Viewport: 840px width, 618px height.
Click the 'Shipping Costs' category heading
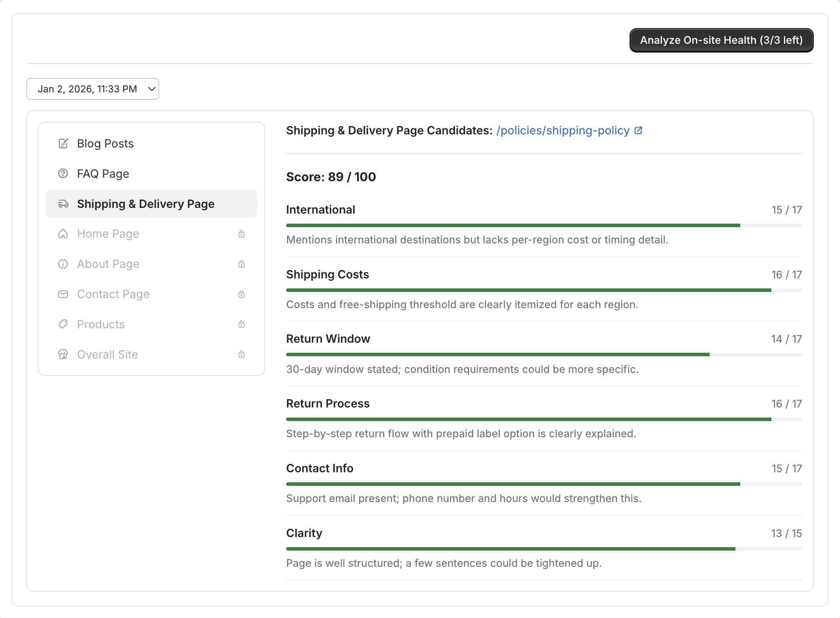328,274
